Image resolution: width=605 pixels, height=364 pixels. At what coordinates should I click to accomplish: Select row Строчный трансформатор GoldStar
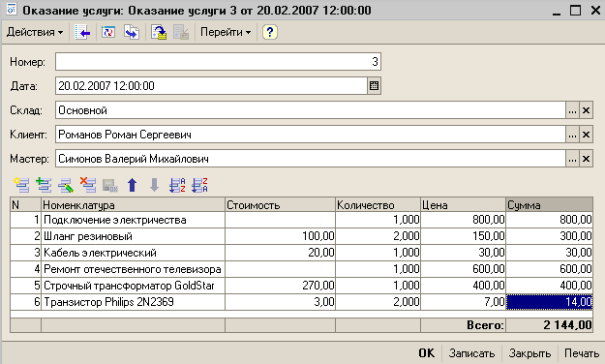pyautogui.click(x=301, y=286)
